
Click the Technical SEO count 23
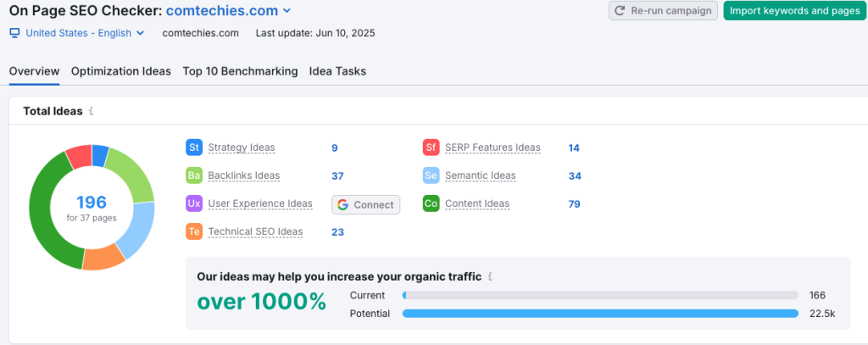click(x=337, y=232)
